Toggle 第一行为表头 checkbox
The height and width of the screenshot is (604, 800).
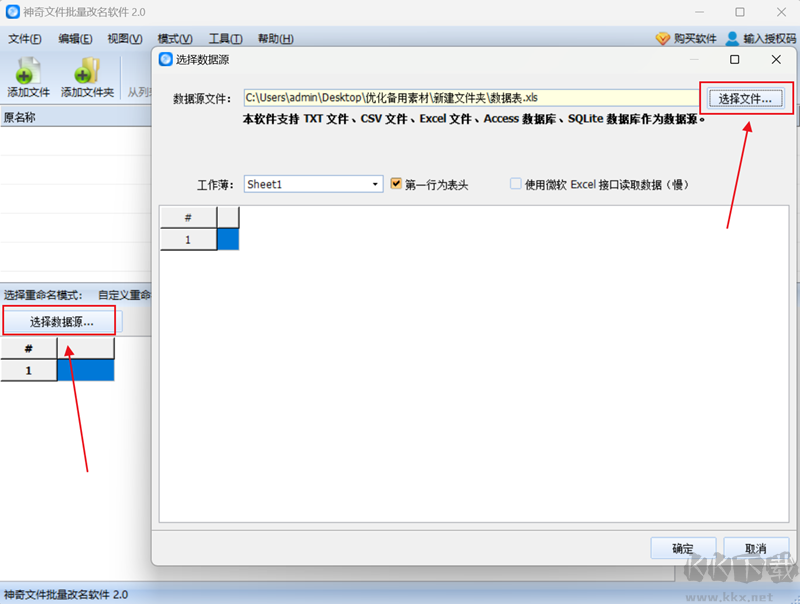[x=396, y=183]
